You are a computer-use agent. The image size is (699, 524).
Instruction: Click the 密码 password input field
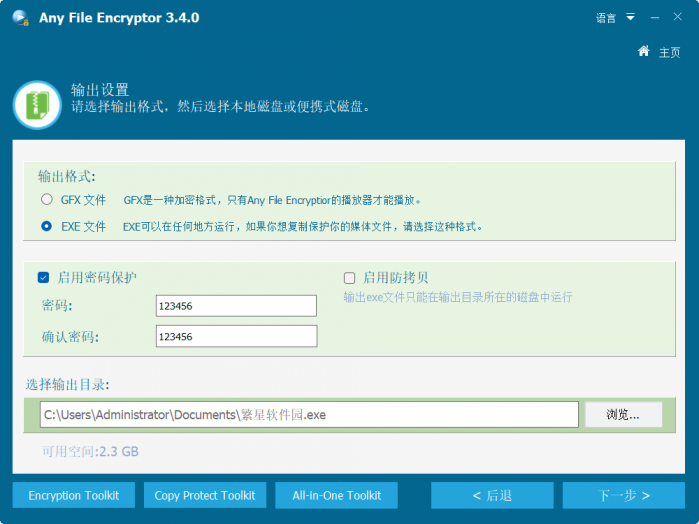tap(236, 306)
